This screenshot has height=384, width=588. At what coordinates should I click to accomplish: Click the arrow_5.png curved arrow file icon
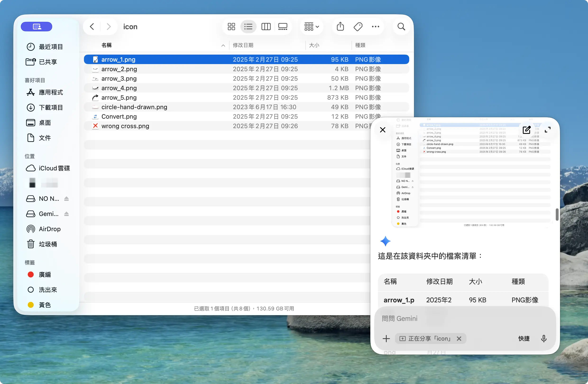click(x=95, y=98)
